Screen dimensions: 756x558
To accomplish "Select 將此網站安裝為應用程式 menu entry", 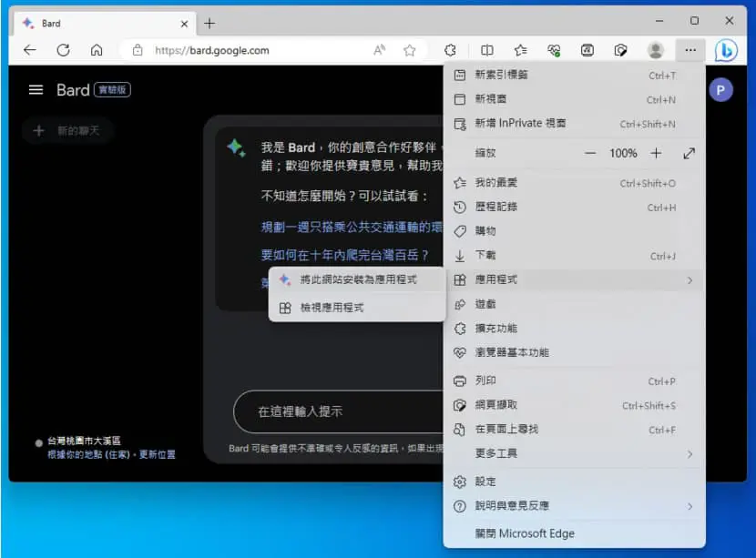I will coord(357,280).
